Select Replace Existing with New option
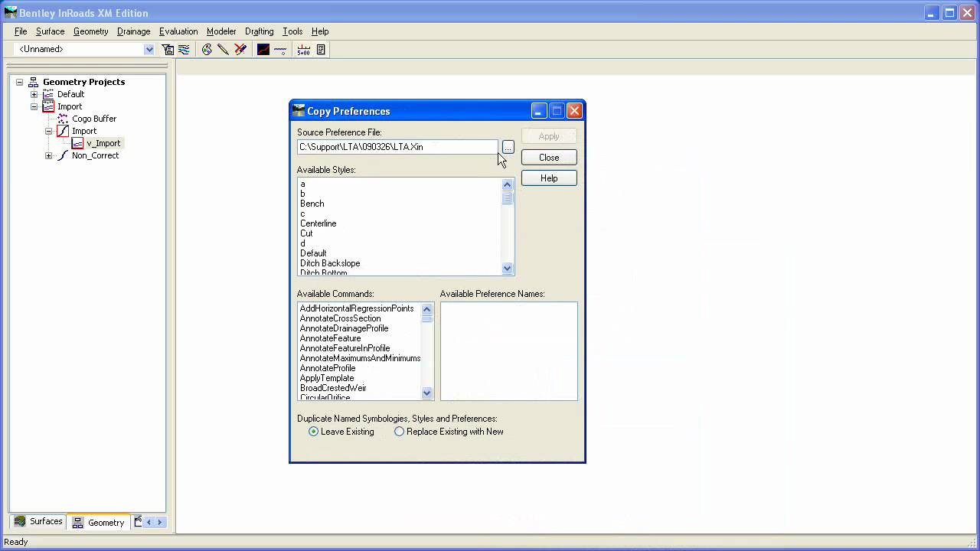Viewport: 980px width, 551px height. tap(399, 432)
